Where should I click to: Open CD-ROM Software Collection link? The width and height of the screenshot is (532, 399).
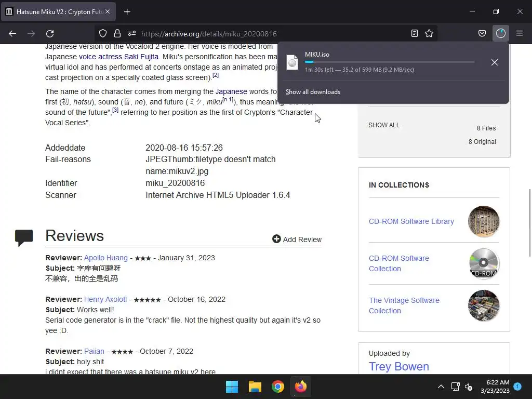point(399,263)
